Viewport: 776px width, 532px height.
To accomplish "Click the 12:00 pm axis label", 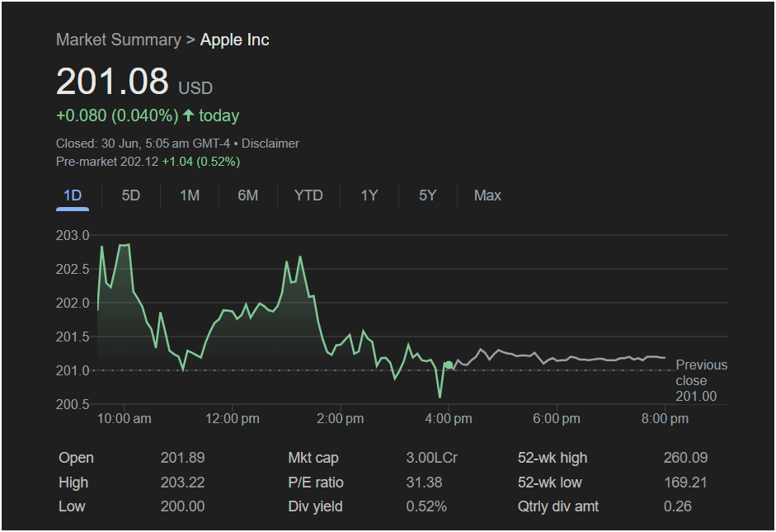I will point(232,419).
